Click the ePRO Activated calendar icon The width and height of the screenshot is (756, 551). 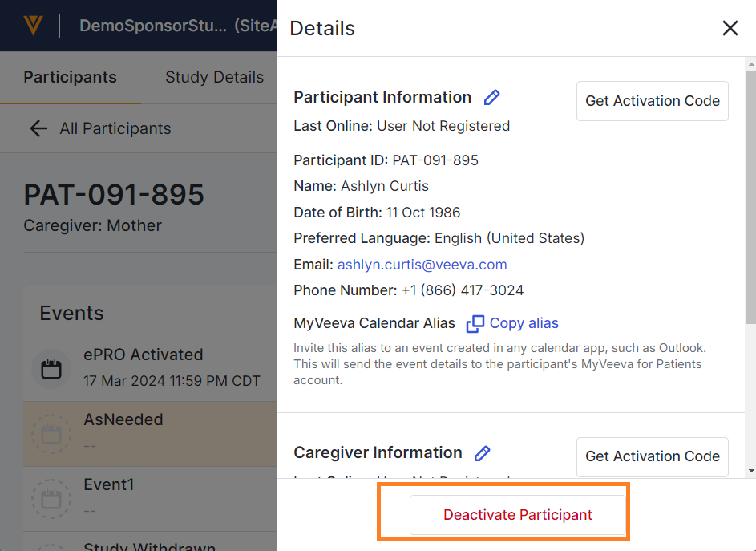pos(51,368)
